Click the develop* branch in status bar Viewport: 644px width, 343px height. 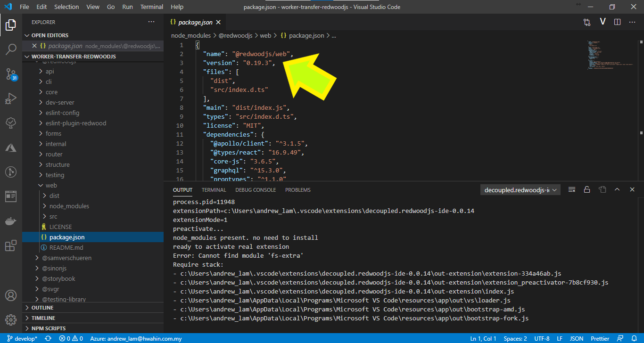click(22, 338)
